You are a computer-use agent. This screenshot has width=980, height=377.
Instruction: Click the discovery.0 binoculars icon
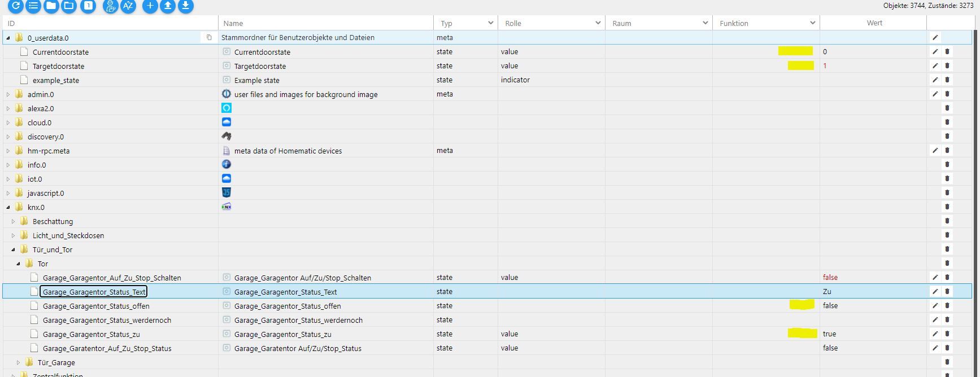coord(227,136)
